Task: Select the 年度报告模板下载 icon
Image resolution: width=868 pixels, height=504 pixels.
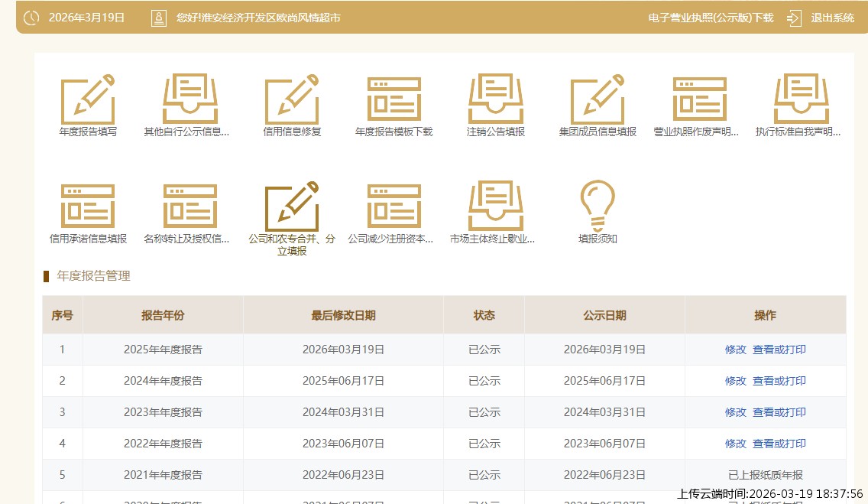Action: coord(394,100)
